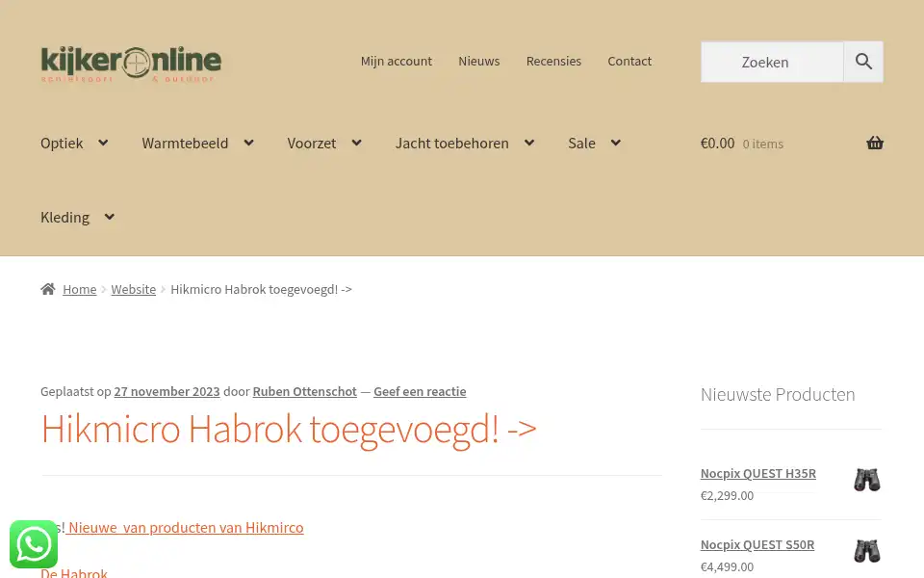Open the Jacht toebehoren menu item
Screen dimensions: 924x578
452,144
